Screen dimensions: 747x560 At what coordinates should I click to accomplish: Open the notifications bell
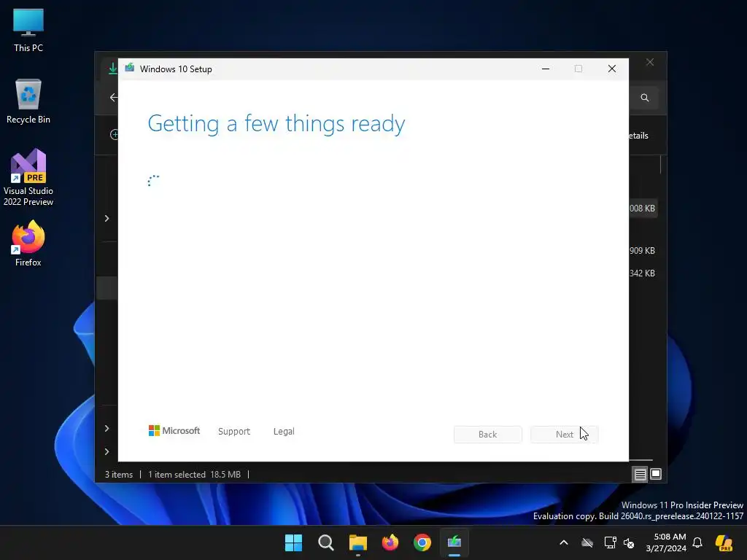(x=697, y=542)
